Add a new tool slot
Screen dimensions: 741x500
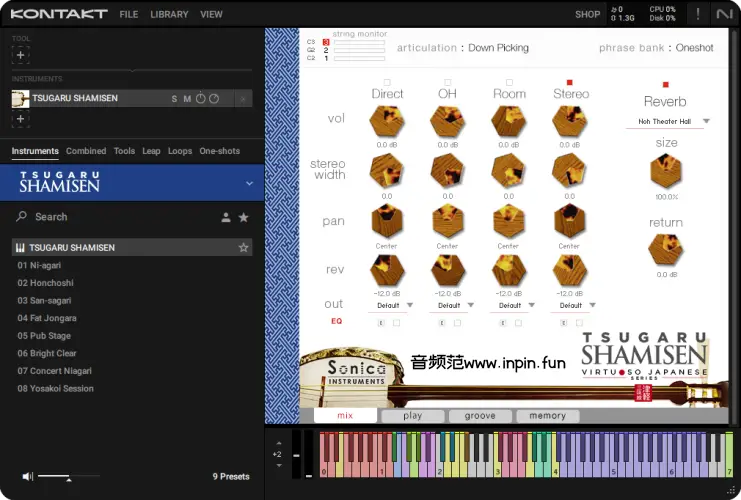20,55
